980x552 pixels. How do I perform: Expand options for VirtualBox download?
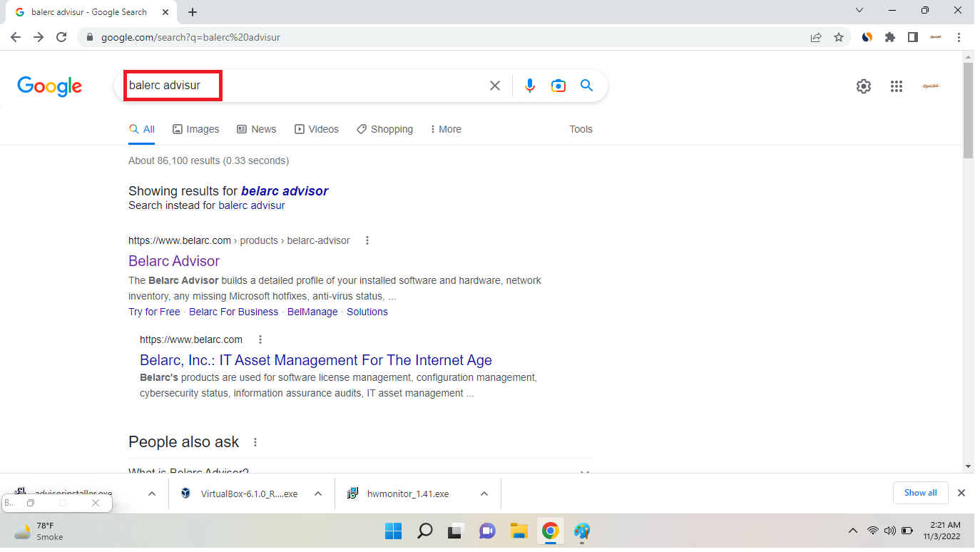point(318,494)
